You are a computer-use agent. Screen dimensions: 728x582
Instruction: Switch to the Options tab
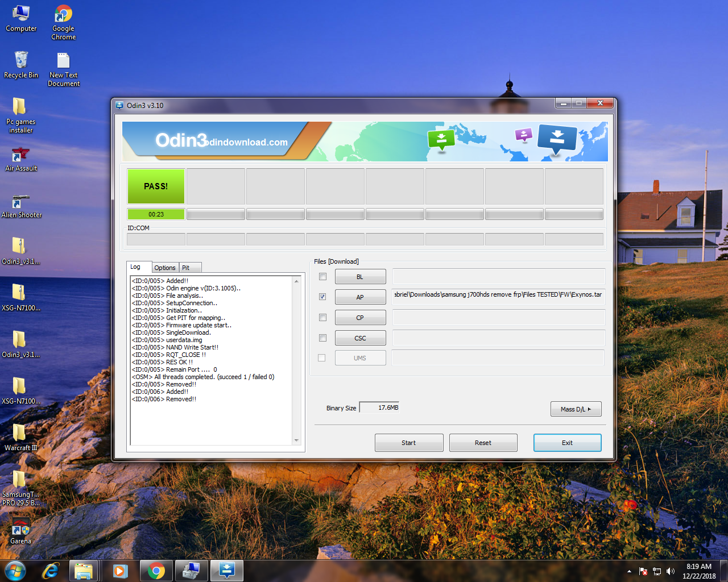coord(165,268)
